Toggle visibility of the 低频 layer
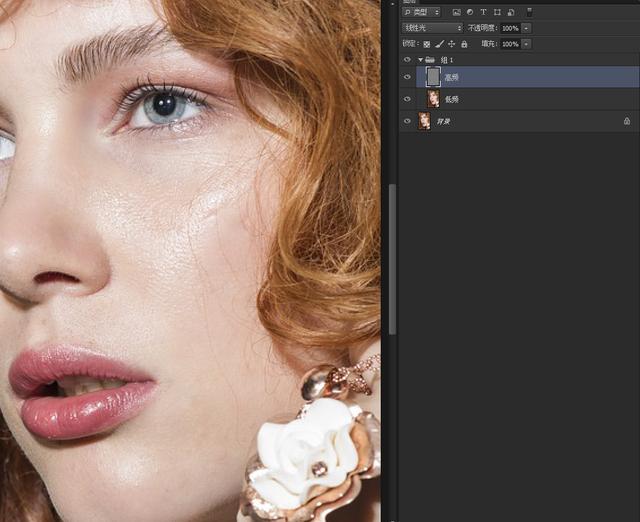Image resolution: width=640 pixels, height=522 pixels. point(407,99)
